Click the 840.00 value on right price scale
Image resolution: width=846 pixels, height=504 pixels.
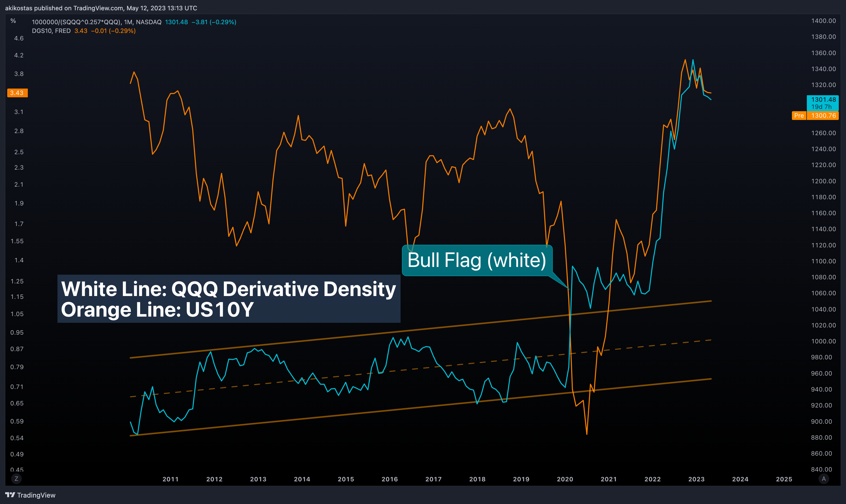coord(822,469)
